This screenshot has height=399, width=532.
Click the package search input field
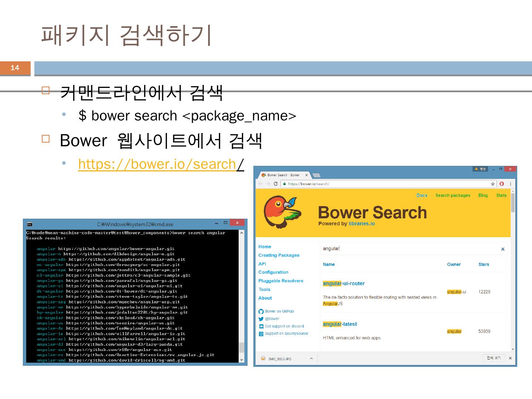(406, 249)
